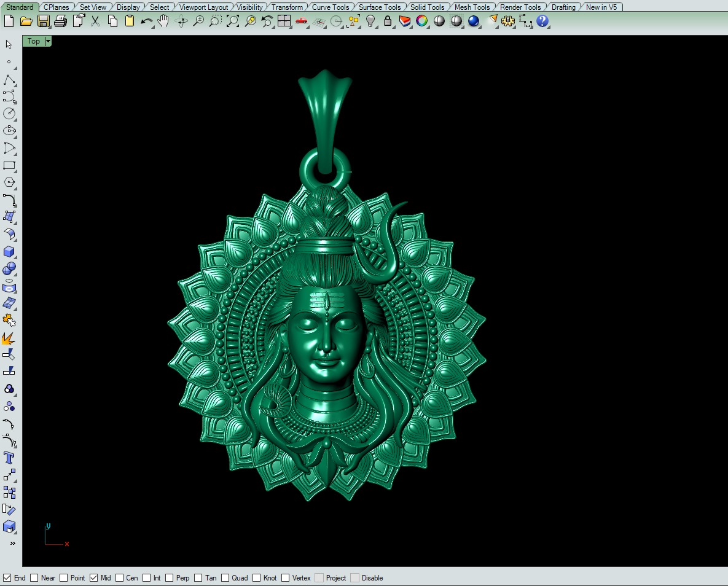Image resolution: width=728 pixels, height=586 pixels.
Task: Select the arrow pointer tool in sidebar
Action: 9,45
